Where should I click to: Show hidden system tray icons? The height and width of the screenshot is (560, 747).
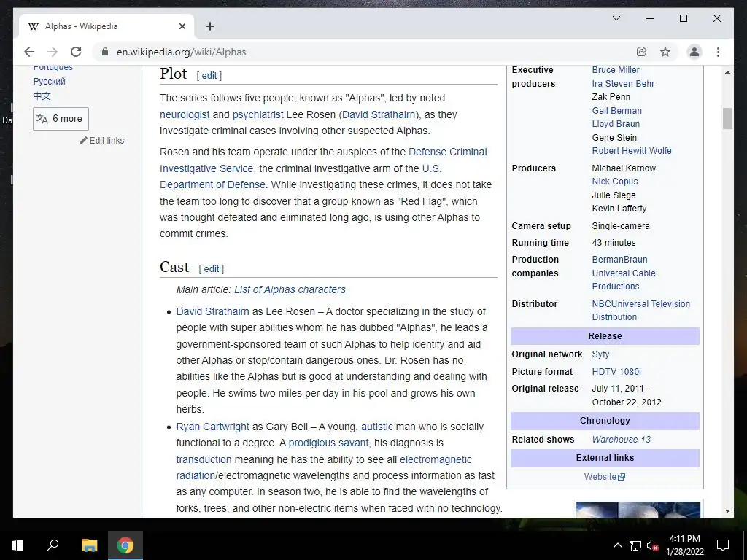coord(617,545)
